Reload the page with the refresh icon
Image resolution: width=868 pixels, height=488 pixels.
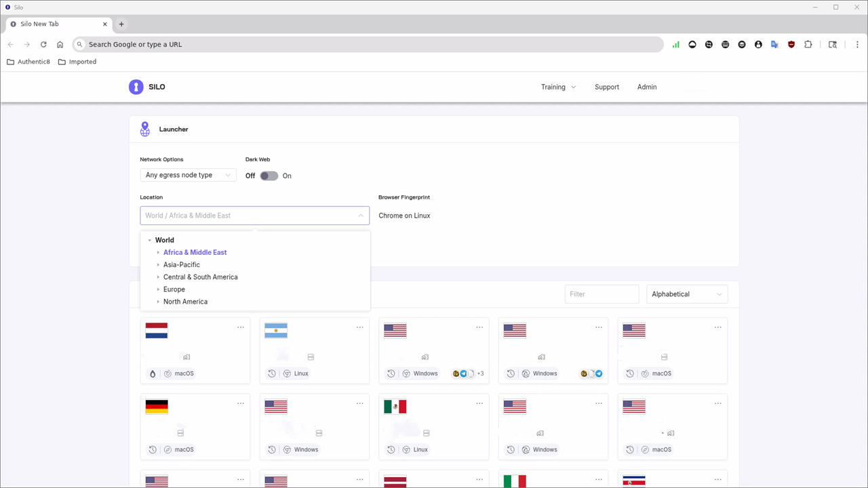click(43, 44)
